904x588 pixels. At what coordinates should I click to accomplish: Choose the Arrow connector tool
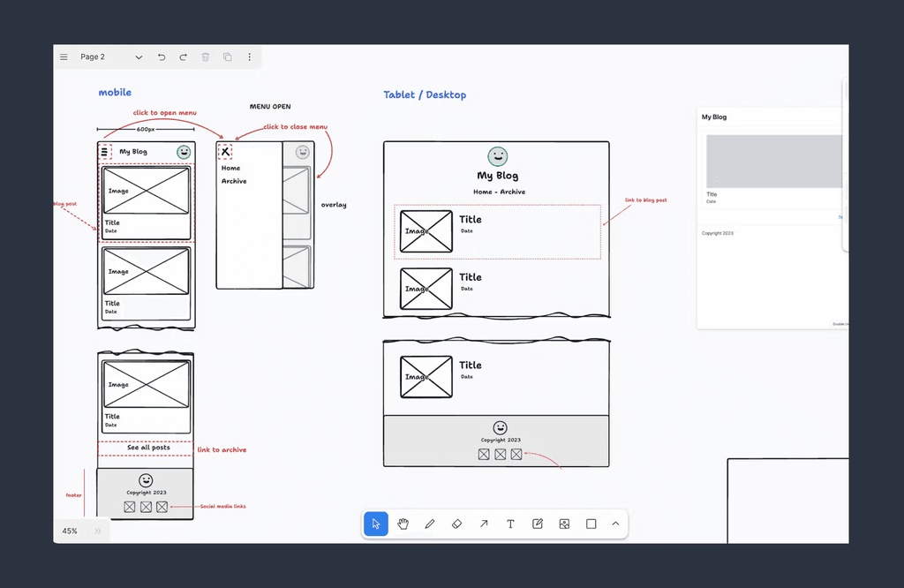[x=484, y=524]
